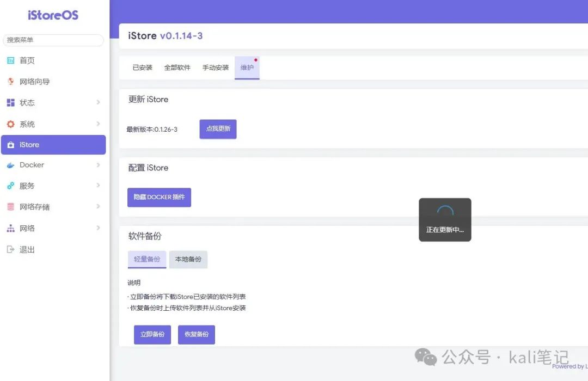Select the 维护 tab

(247, 67)
